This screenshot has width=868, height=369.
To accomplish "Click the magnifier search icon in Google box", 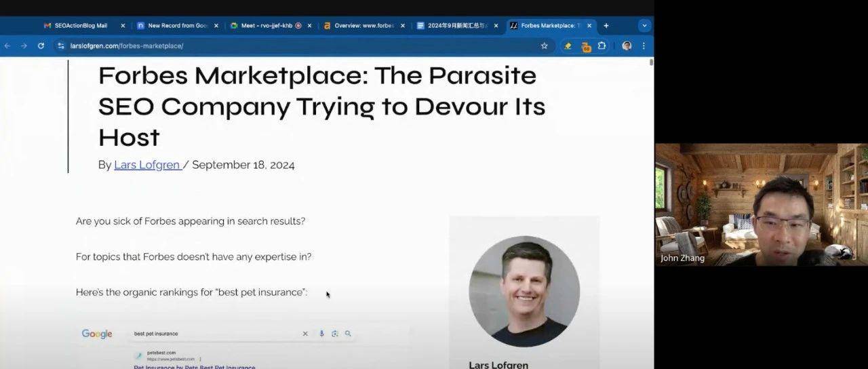I will 348,334.
